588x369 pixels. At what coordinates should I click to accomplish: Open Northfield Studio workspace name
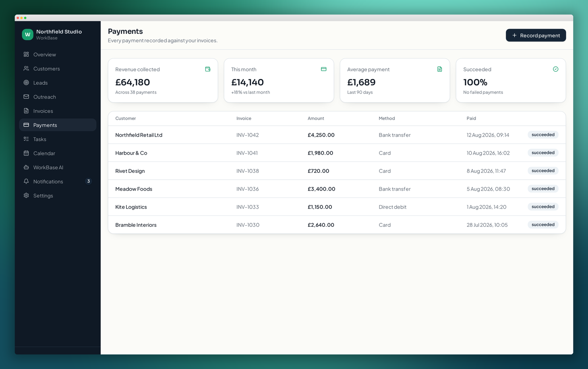click(x=59, y=31)
